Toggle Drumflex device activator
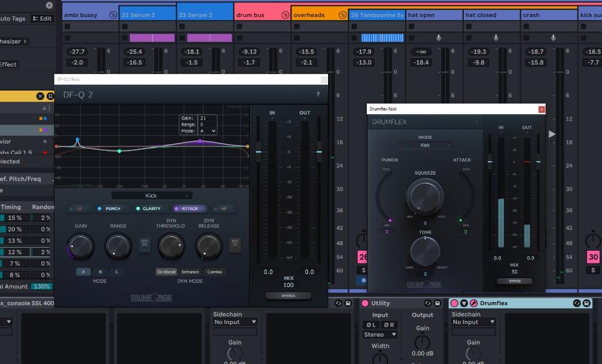 point(454,303)
